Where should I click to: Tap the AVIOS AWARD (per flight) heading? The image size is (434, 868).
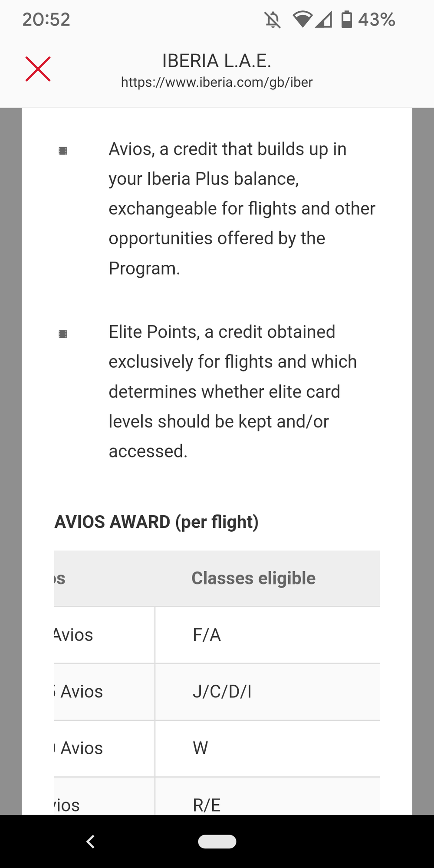coord(157,522)
